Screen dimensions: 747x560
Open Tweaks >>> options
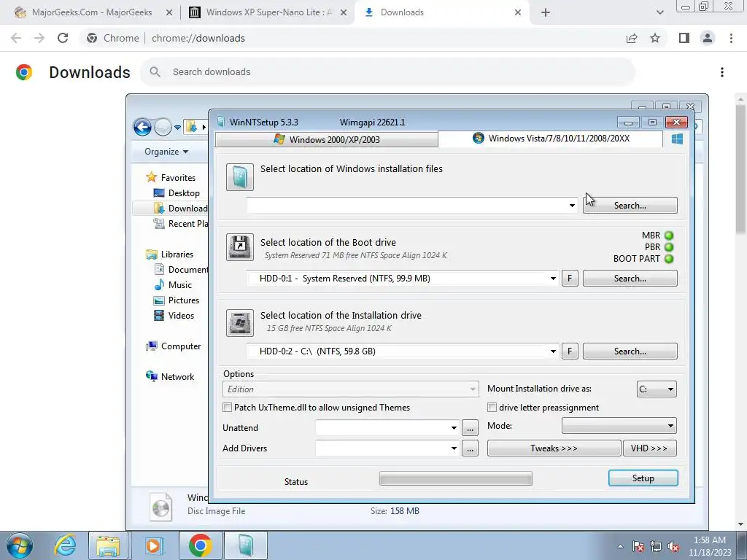554,448
